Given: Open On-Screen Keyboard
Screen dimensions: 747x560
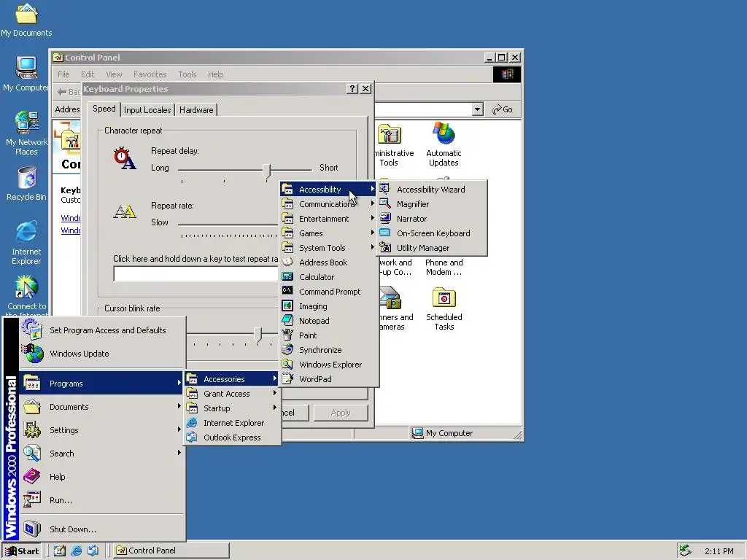Looking at the screenshot, I should pos(432,233).
